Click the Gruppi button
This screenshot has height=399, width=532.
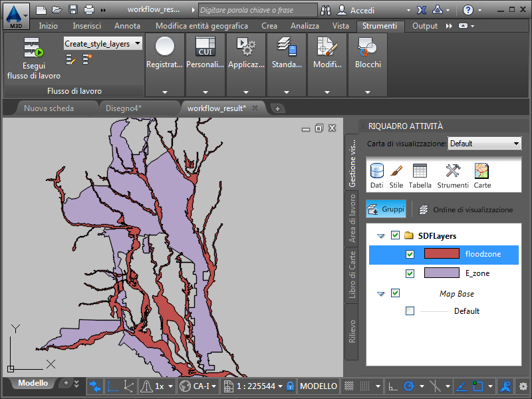[x=386, y=209]
